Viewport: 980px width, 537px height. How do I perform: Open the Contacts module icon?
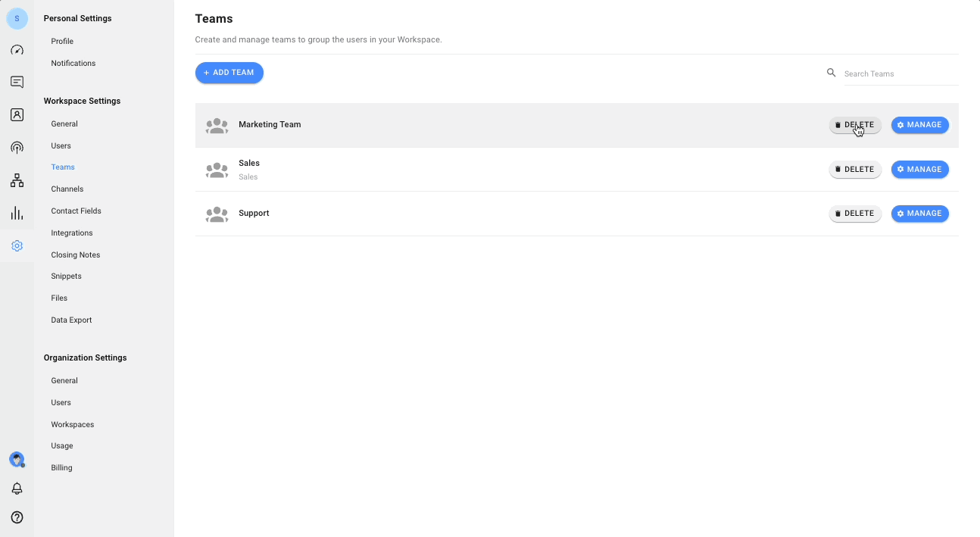click(x=17, y=114)
